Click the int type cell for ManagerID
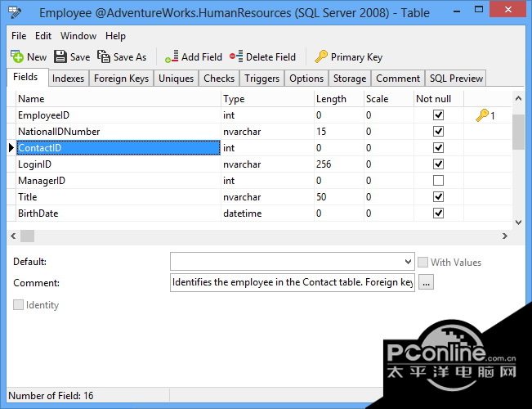This screenshot has width=532, height=409. 267,181
